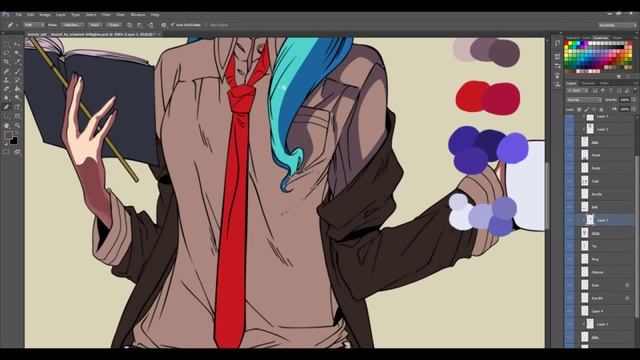640x360 pixels.
Task: Click lock position icon in Layers
Action: pyautogui.click(x=594, y=109)
